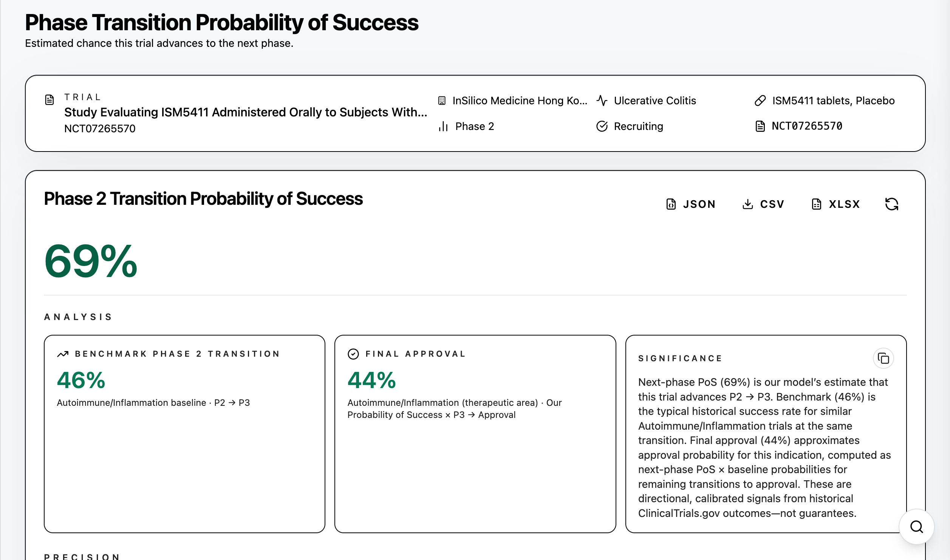Image resolution: width=950 pixels, height=560 pixels.
Task: Download the XLSX spreadsheet export
Action: point(836,204)
